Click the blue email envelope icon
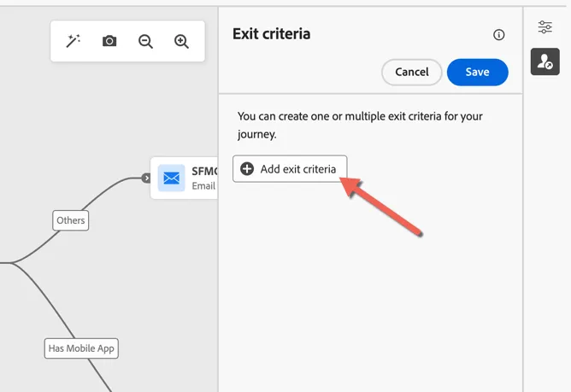571x392 pixels. point(172,178)
